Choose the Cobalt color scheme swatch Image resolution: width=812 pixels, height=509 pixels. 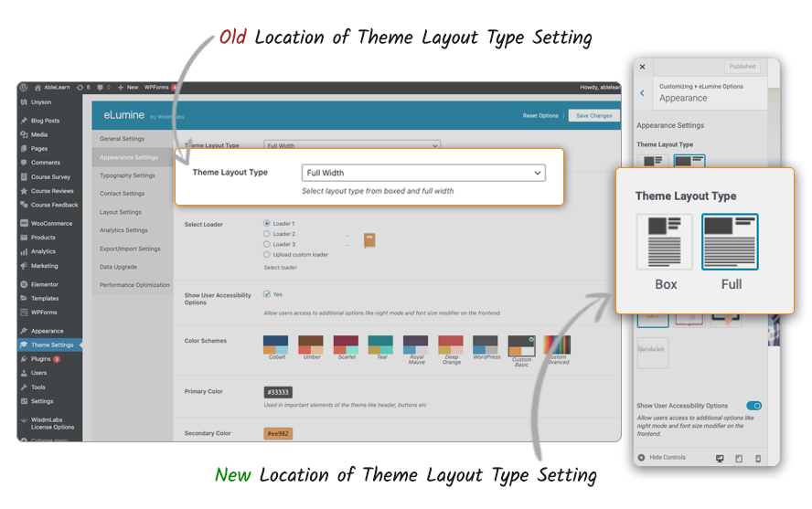(x=276, y=345)
